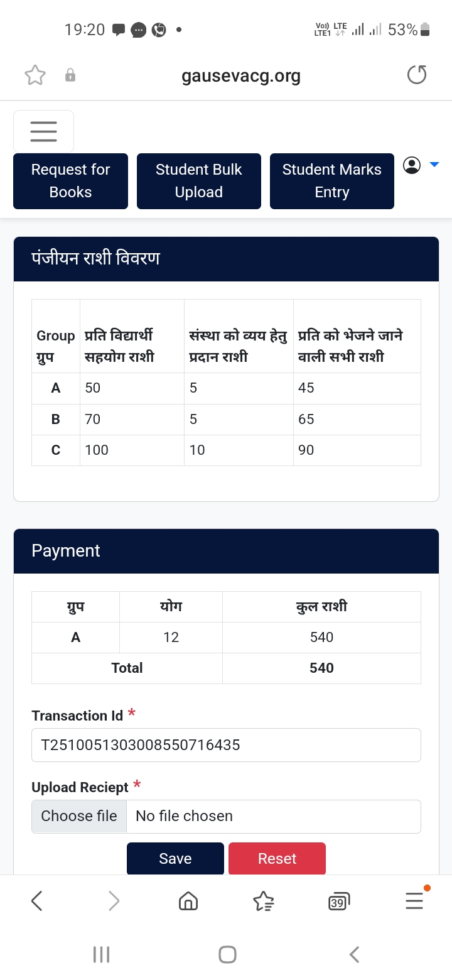Open browser tools menu
Viewport: 452px width, 980px height.
(414, 901)
